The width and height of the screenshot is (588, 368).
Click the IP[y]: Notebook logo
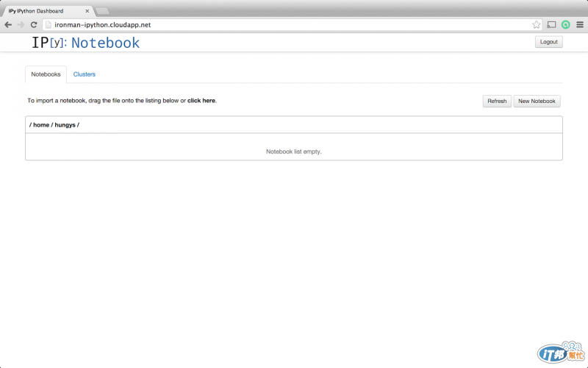point(85,43)
